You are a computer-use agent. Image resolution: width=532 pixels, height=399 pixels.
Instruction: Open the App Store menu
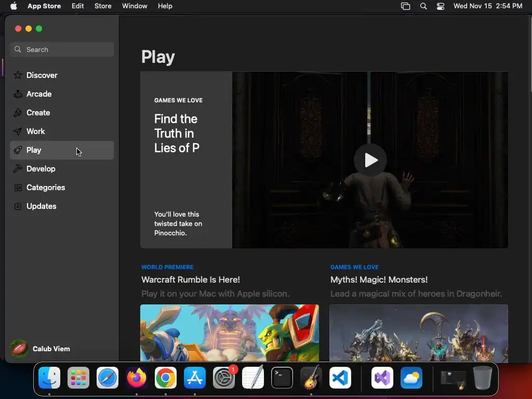pos(44,6)
